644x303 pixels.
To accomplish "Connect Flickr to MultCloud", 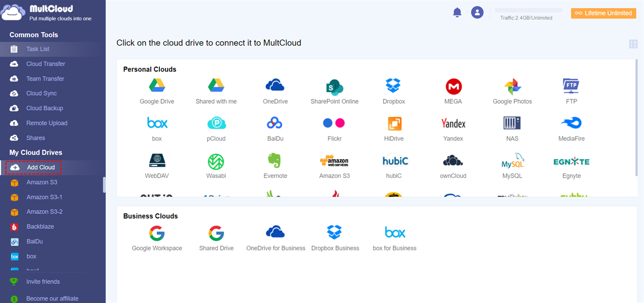I will coord(334,128).
